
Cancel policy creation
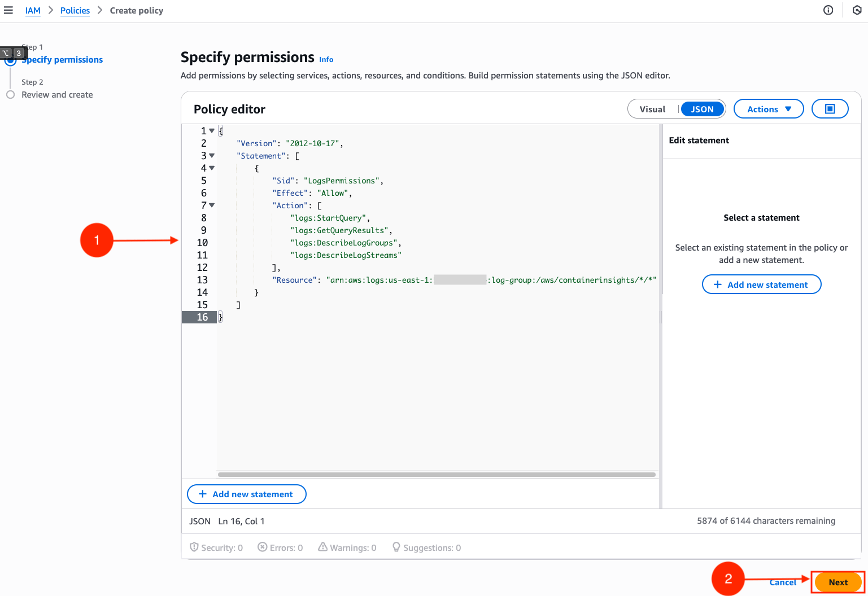(x=783, y=582)
